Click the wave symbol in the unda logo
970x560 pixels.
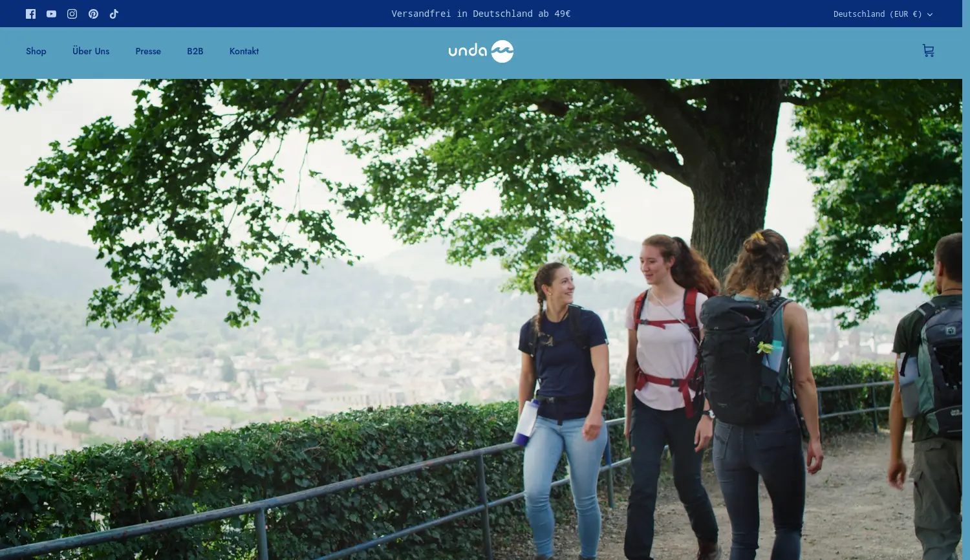501,50
